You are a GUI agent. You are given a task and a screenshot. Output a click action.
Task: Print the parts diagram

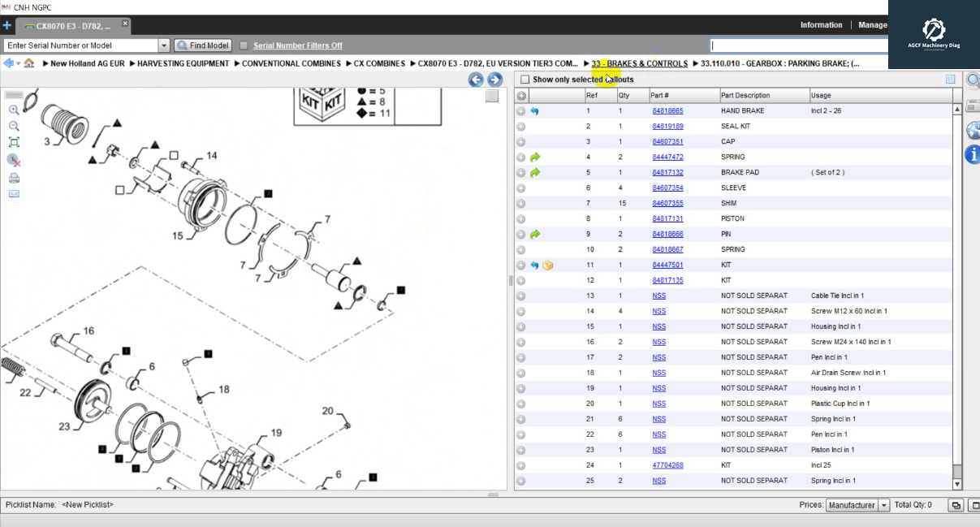click(x=14, y=178)
